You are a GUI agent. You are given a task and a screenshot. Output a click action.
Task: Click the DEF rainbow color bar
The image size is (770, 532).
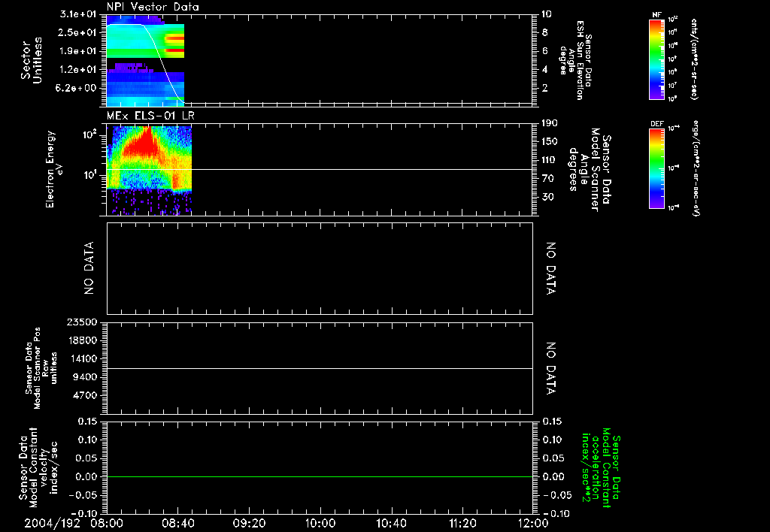[656, 168]
